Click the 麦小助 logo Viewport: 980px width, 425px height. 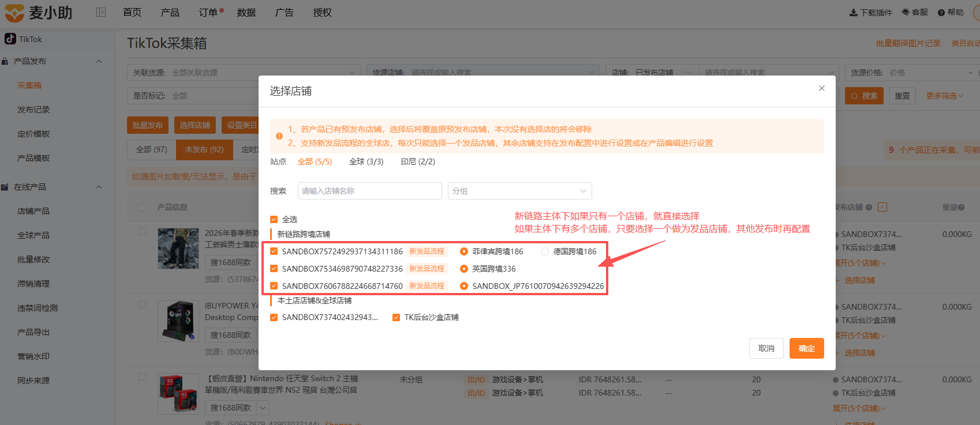point(39,12)
